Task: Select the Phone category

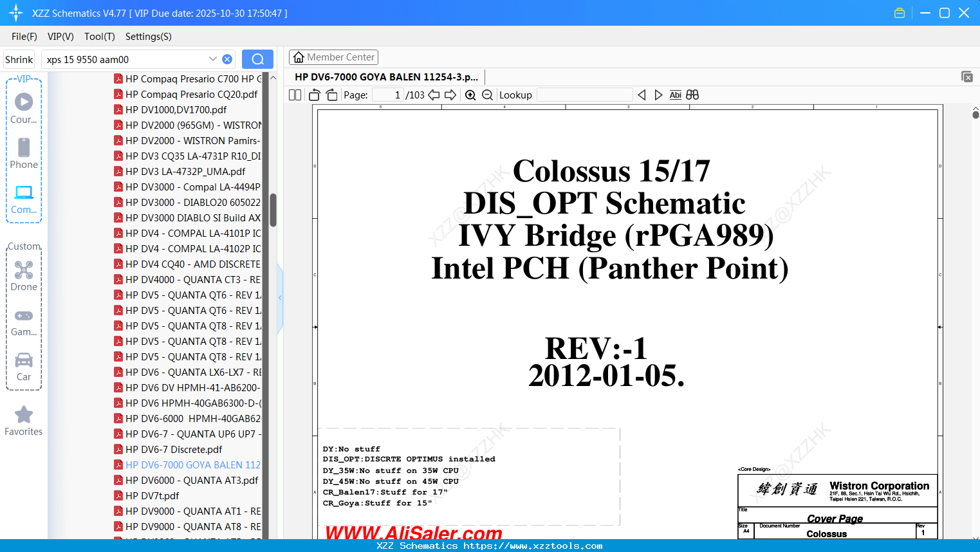Action: [24, 154]
